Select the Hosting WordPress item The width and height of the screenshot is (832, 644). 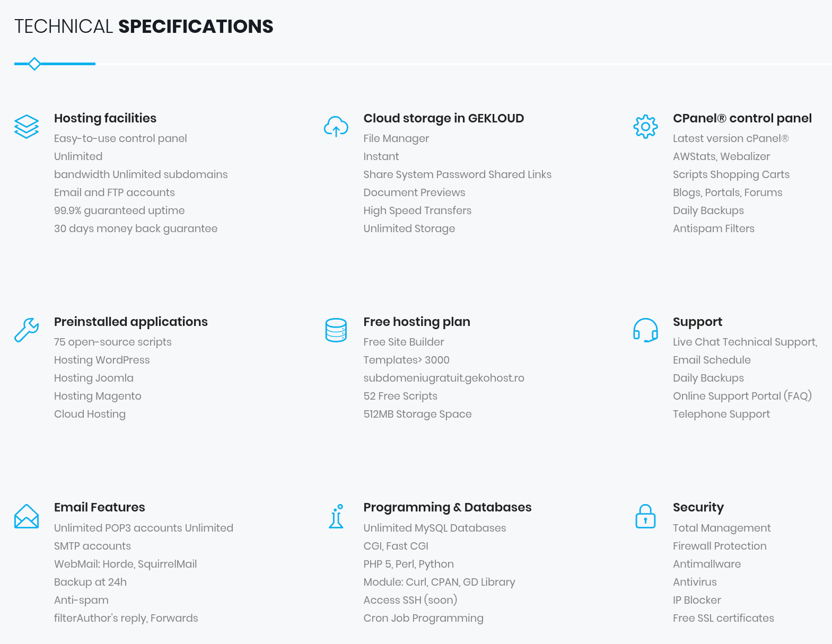pyautogui.click(x=102, y=360)
